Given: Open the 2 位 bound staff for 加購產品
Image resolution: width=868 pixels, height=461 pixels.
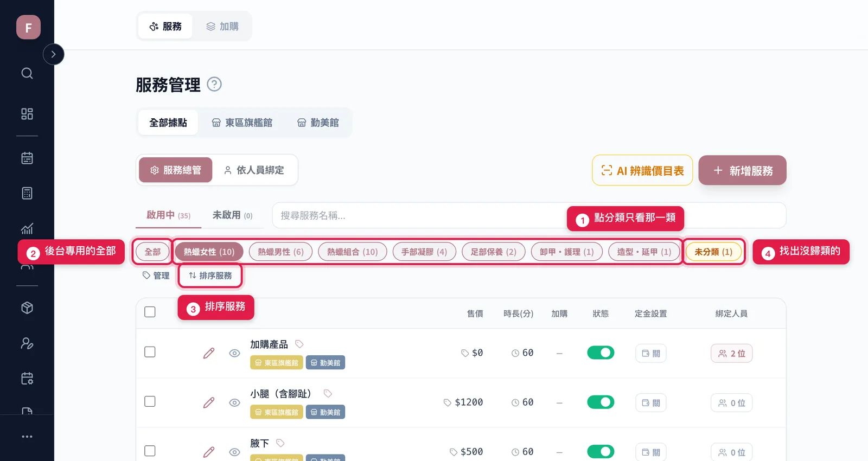Looking at the screenshot, I should [x=731, y=354].
